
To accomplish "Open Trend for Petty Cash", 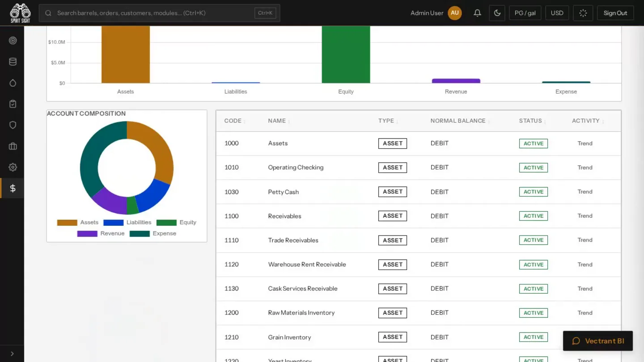I will (585, 192).
